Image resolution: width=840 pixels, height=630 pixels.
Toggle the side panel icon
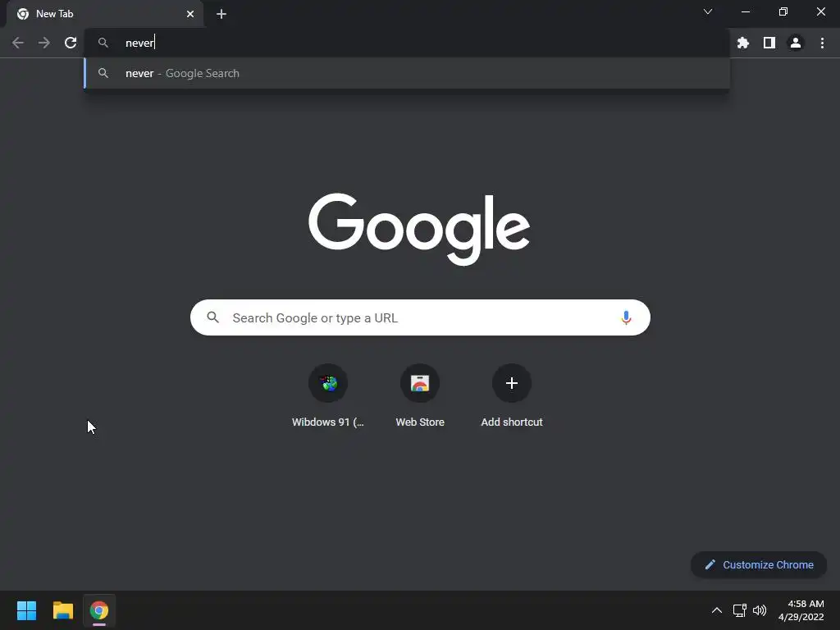click(x=769, y=43)
